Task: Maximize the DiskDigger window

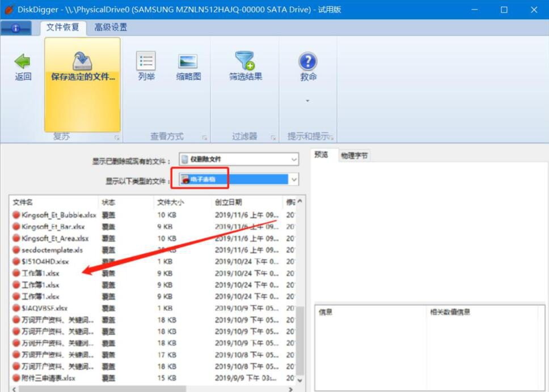Action: [x=504, y=10]
